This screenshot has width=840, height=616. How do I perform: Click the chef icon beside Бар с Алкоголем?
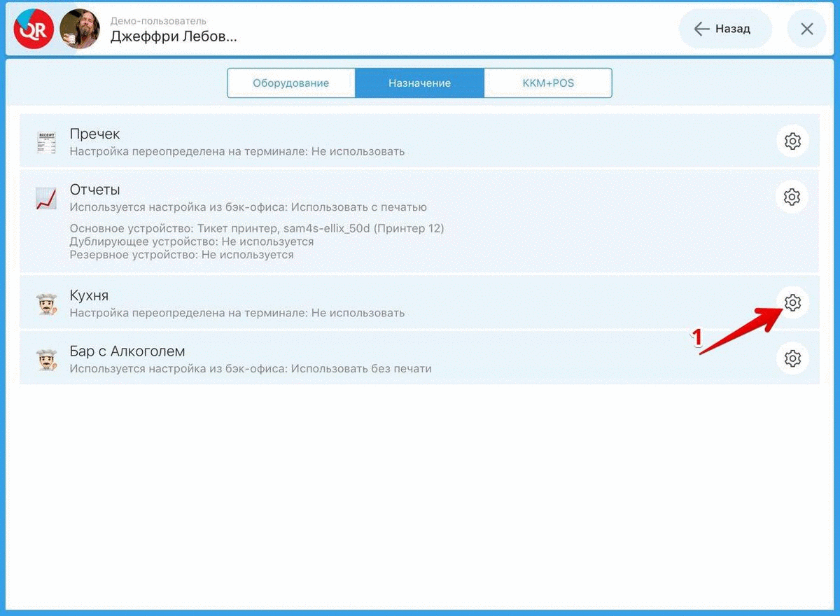point(46,359)
